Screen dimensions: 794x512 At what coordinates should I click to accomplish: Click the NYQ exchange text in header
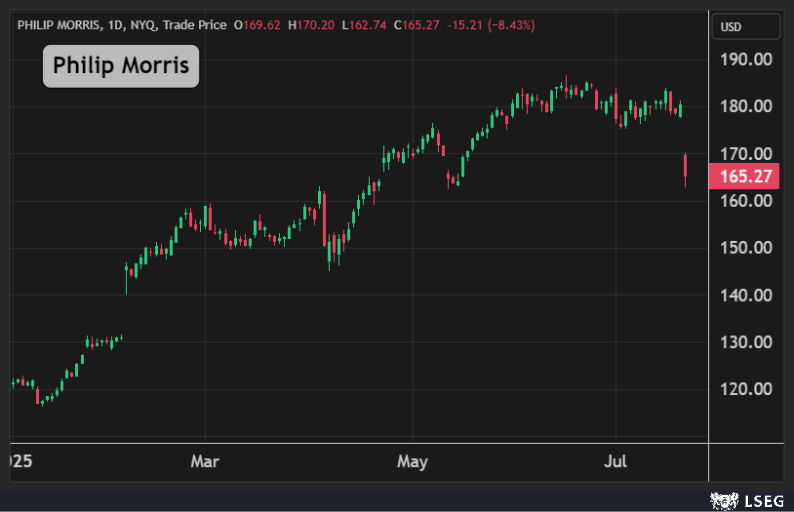[152, 24]
